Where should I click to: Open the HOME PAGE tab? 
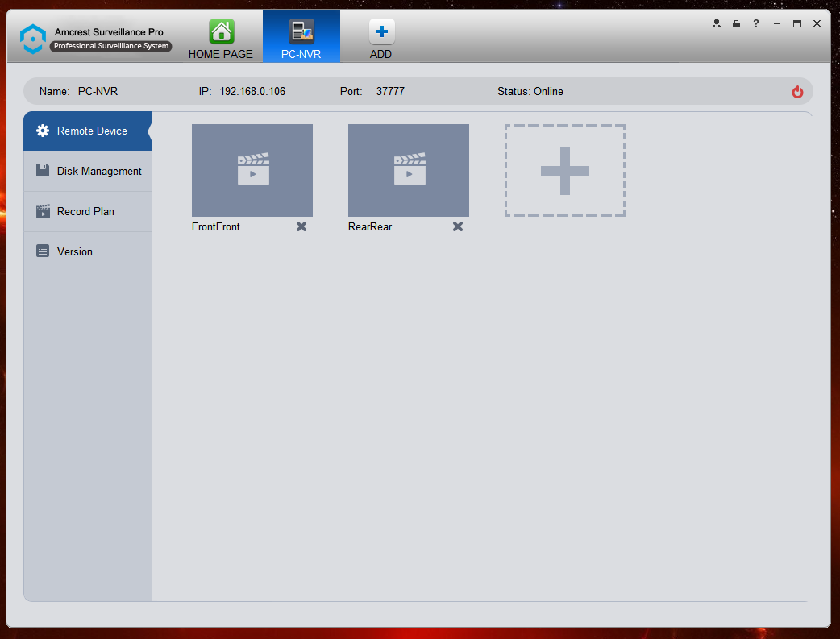(x=221, y=39)
